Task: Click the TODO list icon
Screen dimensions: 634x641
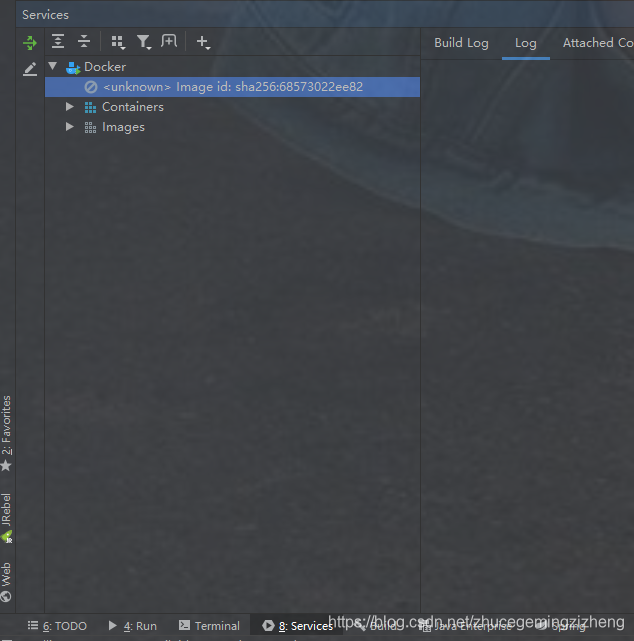Action: (33, 625)
